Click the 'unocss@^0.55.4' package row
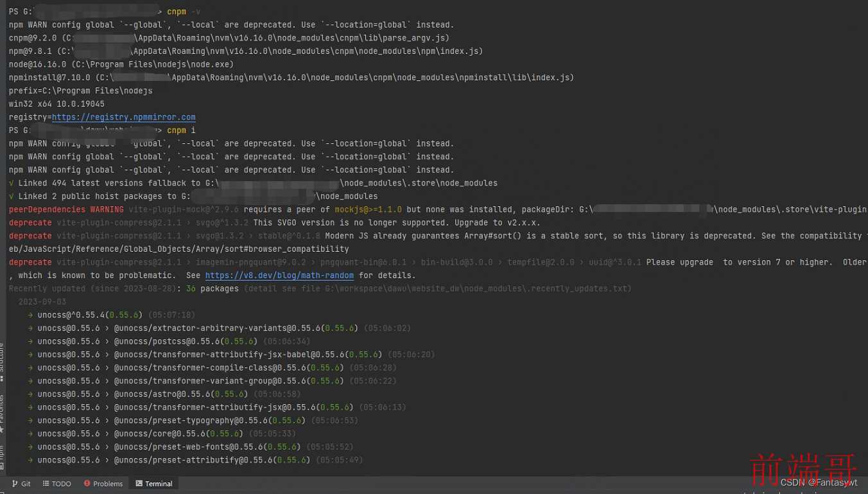 click(x=112, y=315)
